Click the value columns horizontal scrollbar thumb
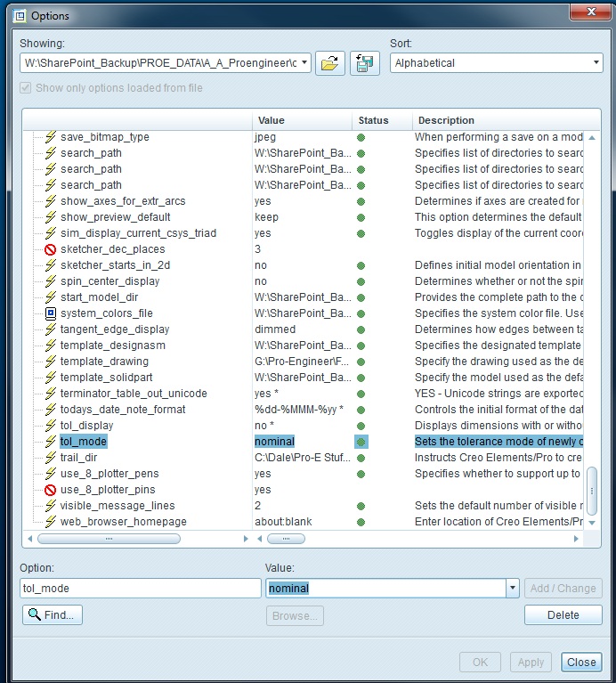The height and width of the screenshot is (683, 616). pyautogui.click(x=286, y=539)
